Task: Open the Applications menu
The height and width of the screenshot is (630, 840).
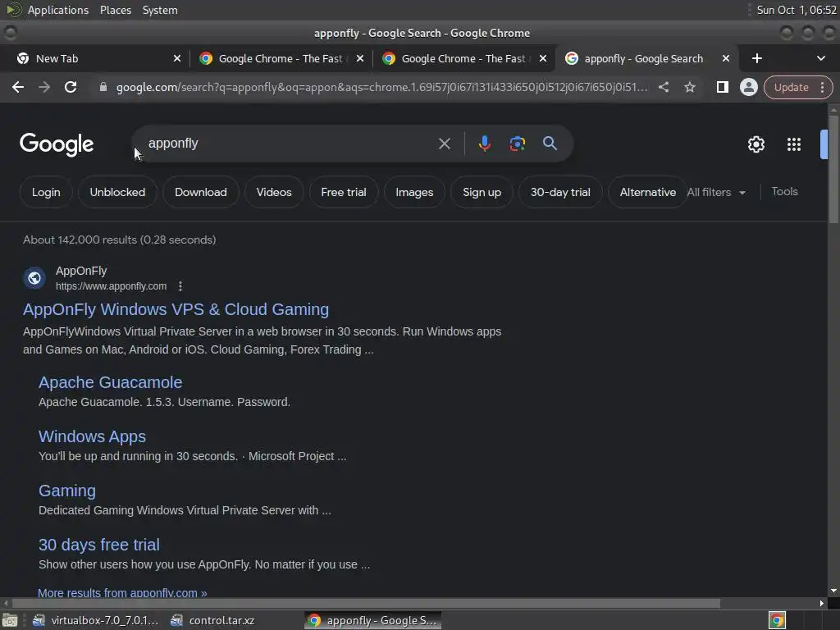Action: [58, 10]
